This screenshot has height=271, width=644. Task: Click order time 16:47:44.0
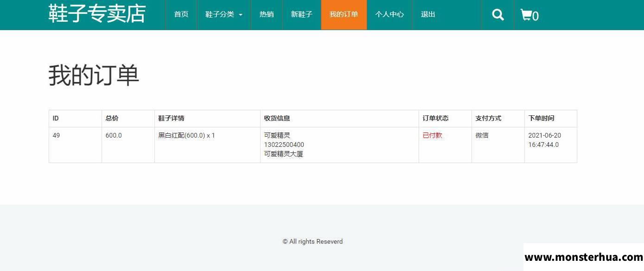coord(544,145)
